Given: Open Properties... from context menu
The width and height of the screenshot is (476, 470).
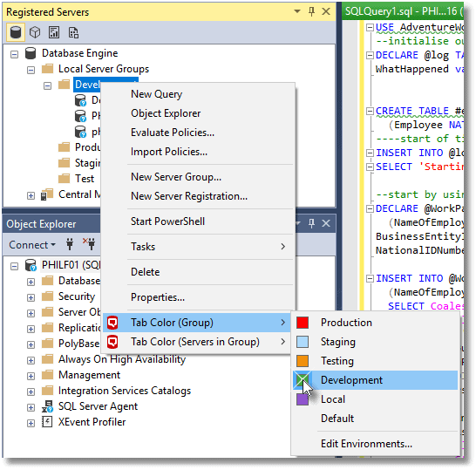Looking at the screenshot, I should pos(198,297).
